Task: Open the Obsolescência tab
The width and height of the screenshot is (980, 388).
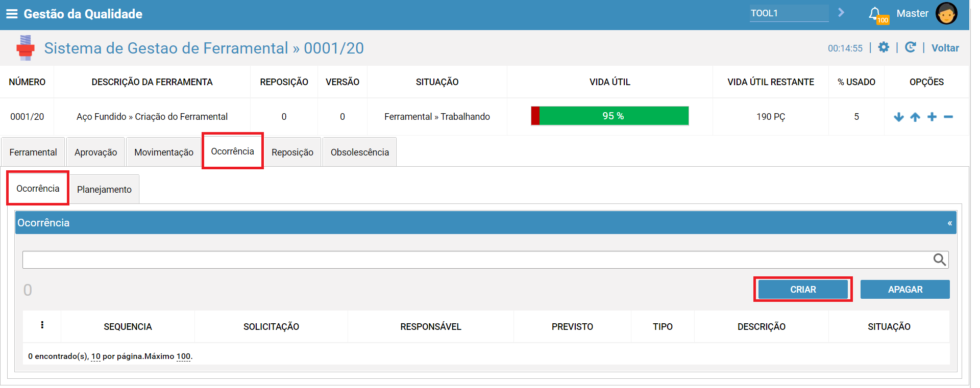Action: click(x=360, y=152)
